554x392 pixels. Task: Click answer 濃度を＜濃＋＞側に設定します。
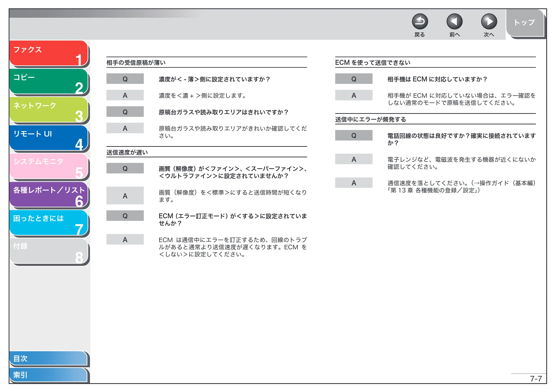coord(202,96)
